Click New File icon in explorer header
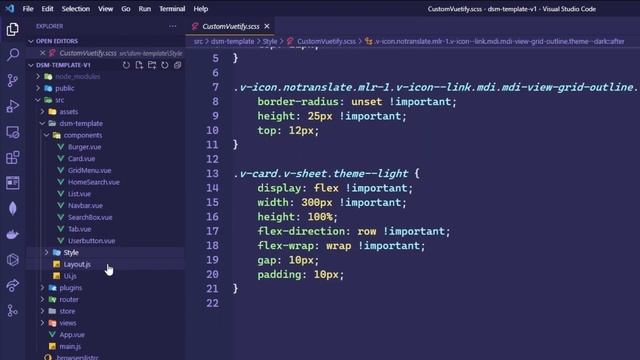 click(139, 65)
